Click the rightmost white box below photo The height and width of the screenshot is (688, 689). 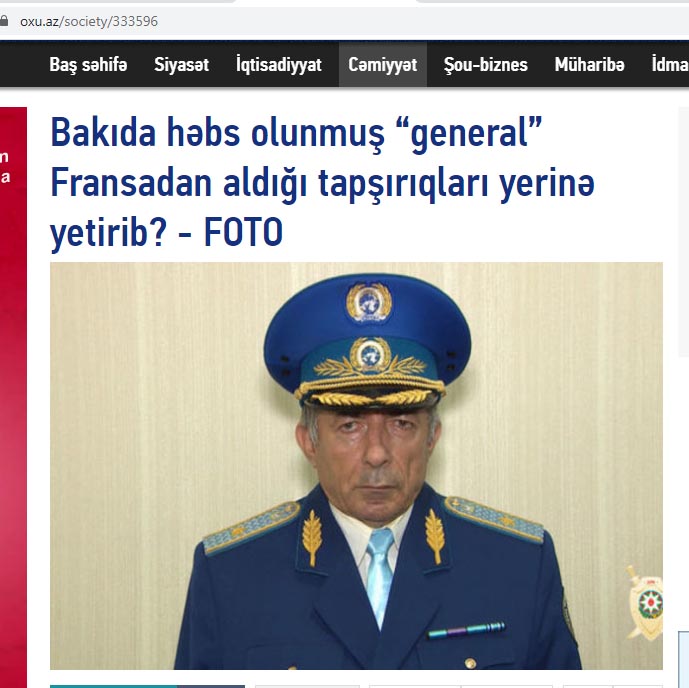(x=637, y=686)
